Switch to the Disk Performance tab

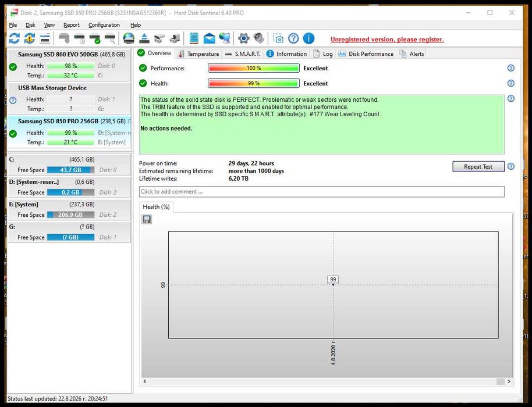pos(366,53)
